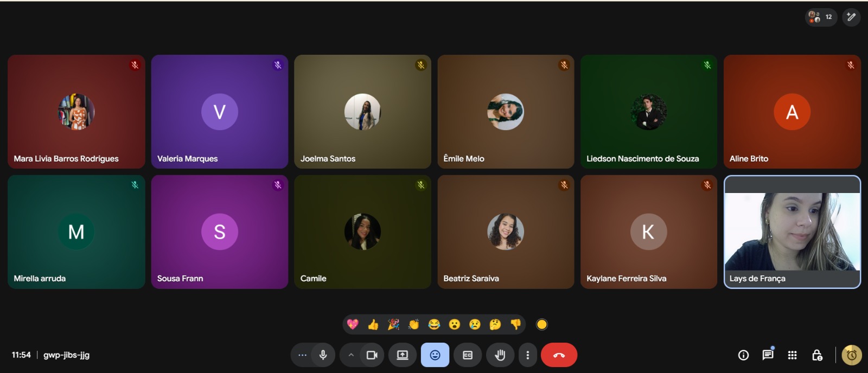The height and width of the screenshot is (373, 868).
Task: Select Sousa Frann participant tile
Action: point(220,232)
